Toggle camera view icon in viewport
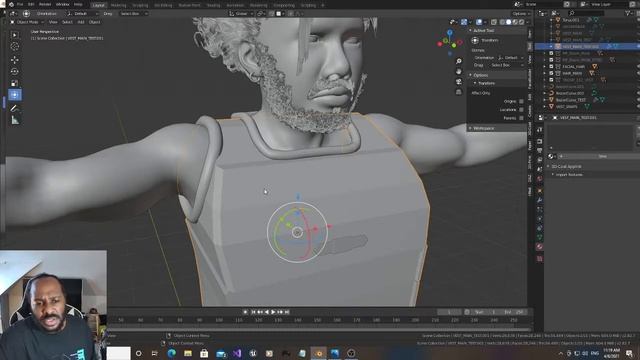 pos(459,81)
